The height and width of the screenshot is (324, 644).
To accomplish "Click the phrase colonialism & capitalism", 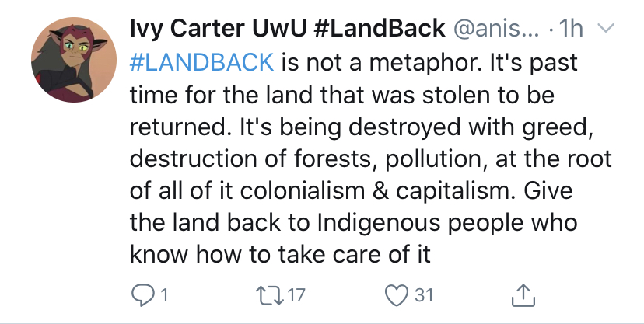I will pos(377,190).
